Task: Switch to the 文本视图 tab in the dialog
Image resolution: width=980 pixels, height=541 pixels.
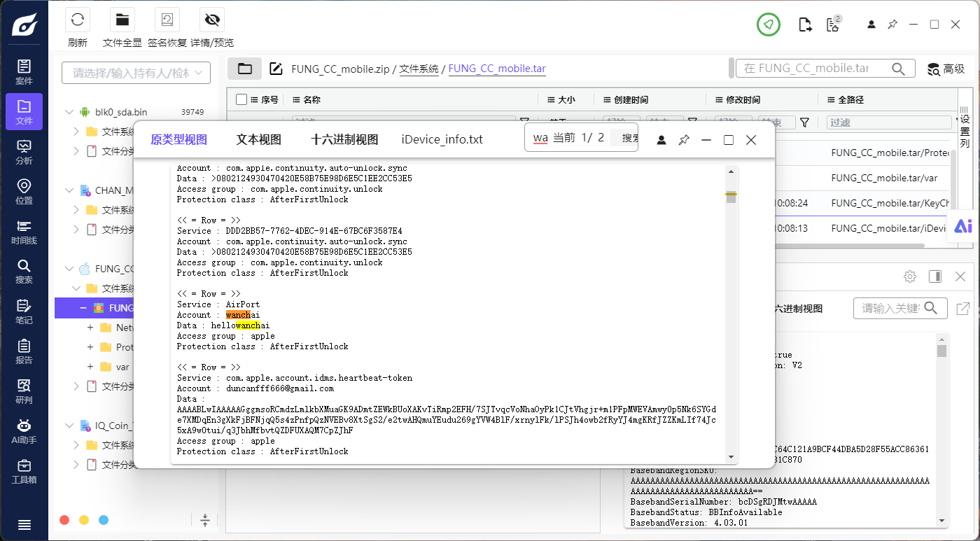Action: (x=259, y=139)
